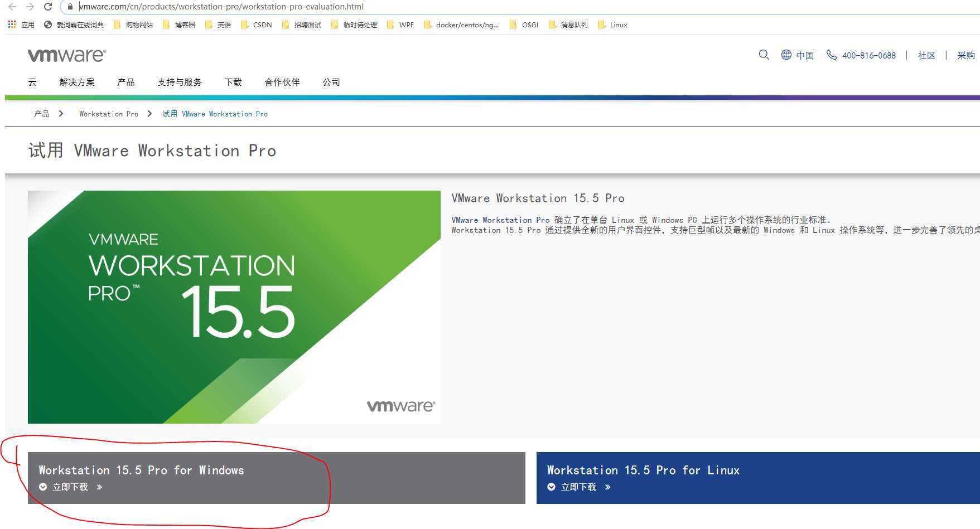This screenshot has width=980, height=529.
Task: Open the 云 navigation menu
Action: [x=32, y=82]
